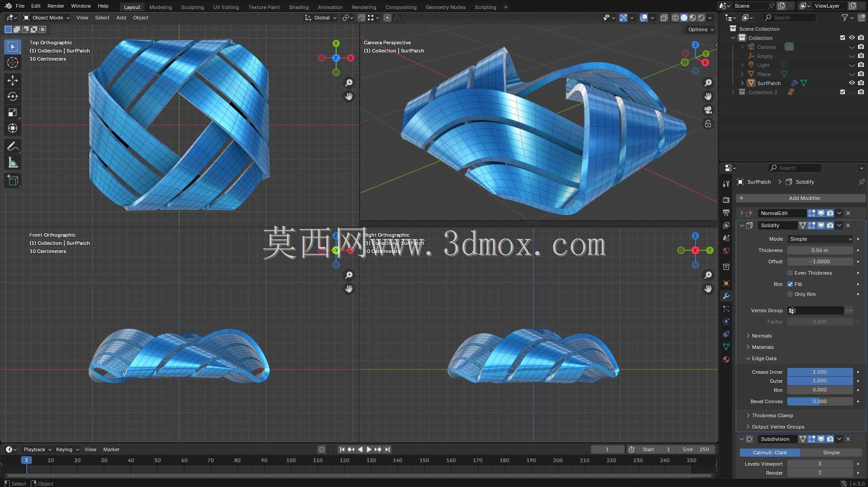
Task: Open Physics properties tab icon
Action: pos(726,321)
